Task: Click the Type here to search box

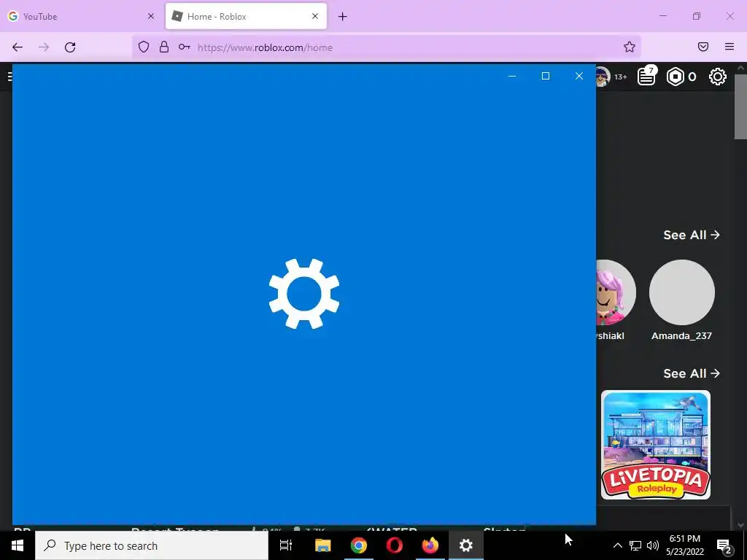Action: click(152, 545)
